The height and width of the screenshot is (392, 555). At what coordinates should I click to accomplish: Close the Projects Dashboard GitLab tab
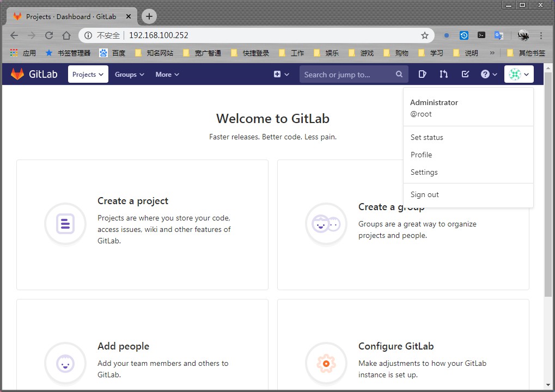point(129,16)
